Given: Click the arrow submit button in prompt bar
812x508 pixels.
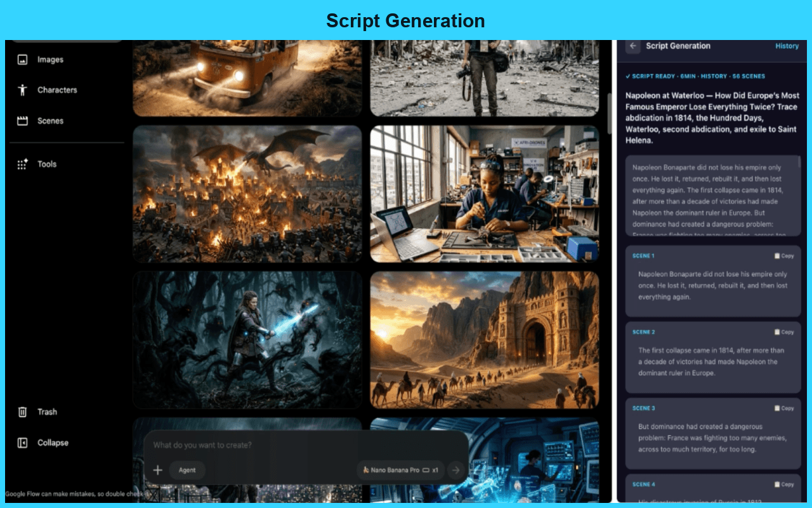Looking at the screenshot, I should [x=455, y=471].
